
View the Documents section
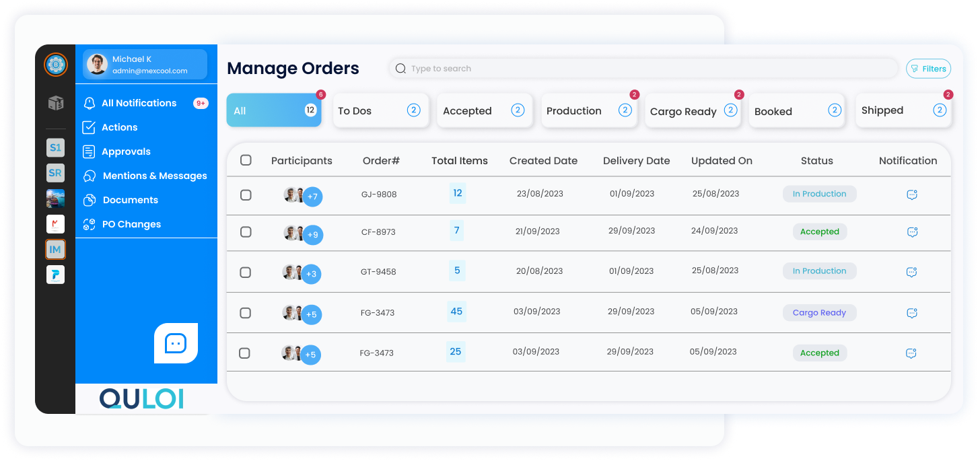point(131,200)
